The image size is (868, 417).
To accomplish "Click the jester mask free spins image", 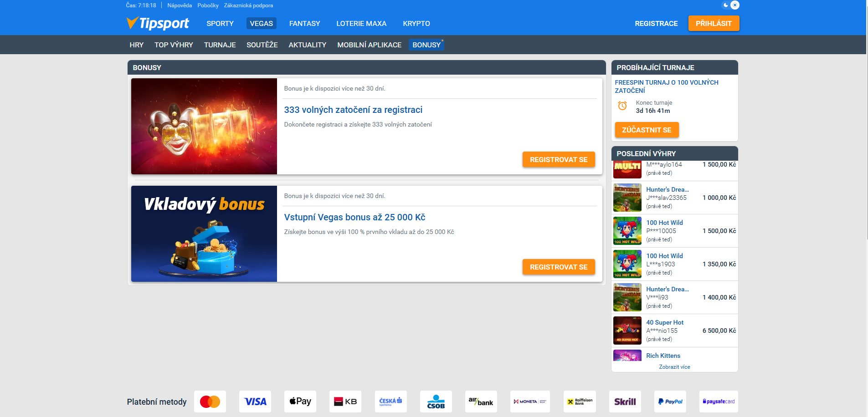I will pos(204,126).
